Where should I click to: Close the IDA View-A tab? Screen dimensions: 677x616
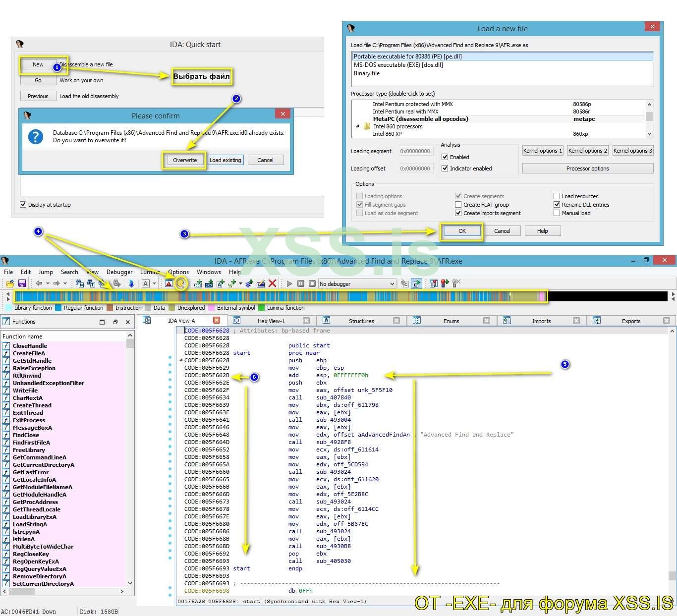tap(217, 320)
